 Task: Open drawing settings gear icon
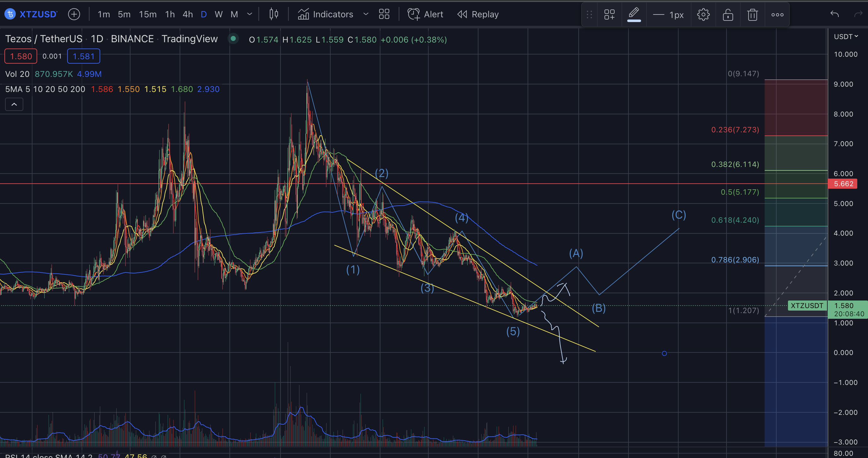click(703, 14)
